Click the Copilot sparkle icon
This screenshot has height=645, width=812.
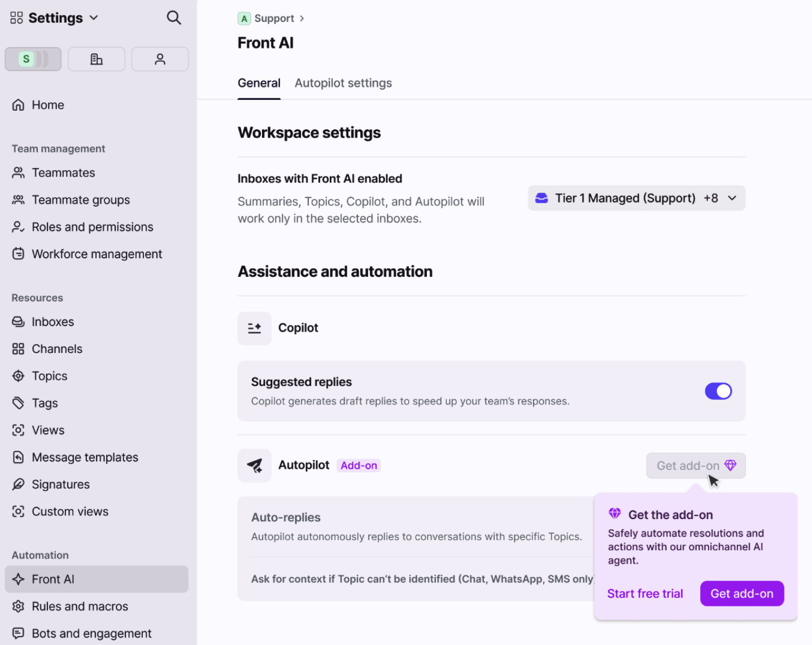point(255,328)
